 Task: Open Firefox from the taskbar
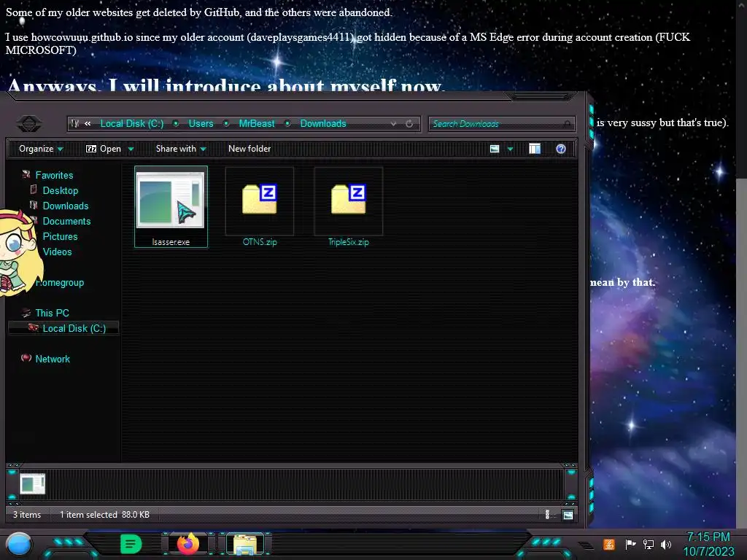188,544
